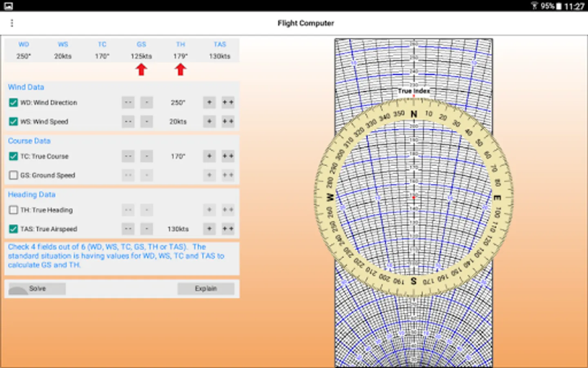This screenshot has height=368, width=588.
Task: Click the S mark on compass ring
Action: 414,281
